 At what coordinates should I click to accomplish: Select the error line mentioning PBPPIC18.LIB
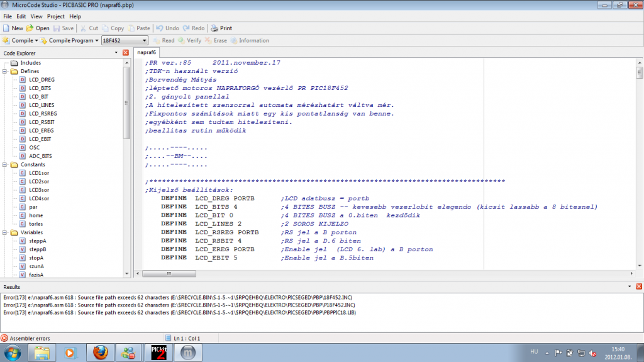[179, 313]
